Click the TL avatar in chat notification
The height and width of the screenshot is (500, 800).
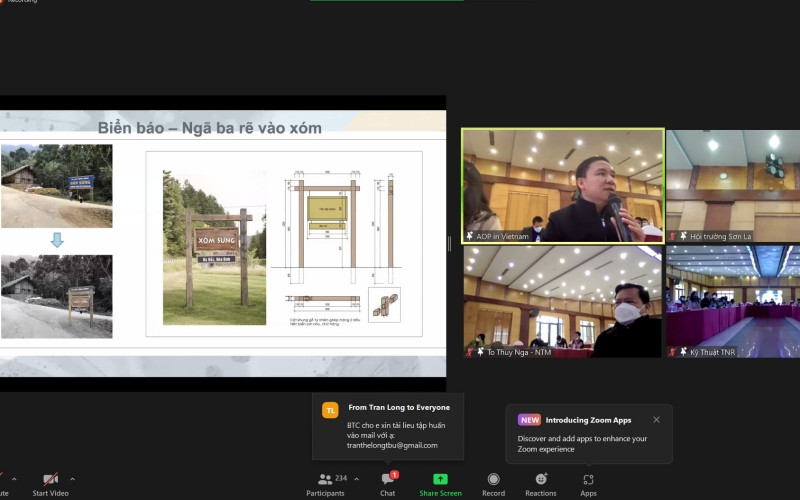point(330,409)
